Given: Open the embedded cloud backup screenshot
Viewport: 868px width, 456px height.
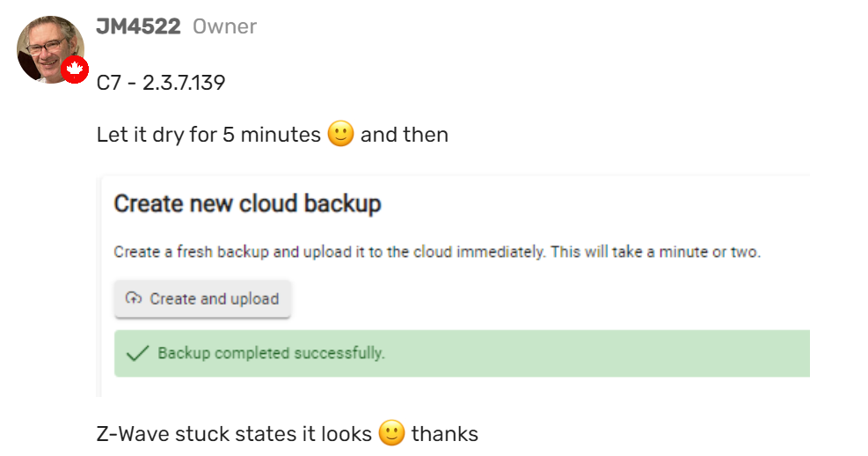Looking at the screenshot, I should 453,286.
